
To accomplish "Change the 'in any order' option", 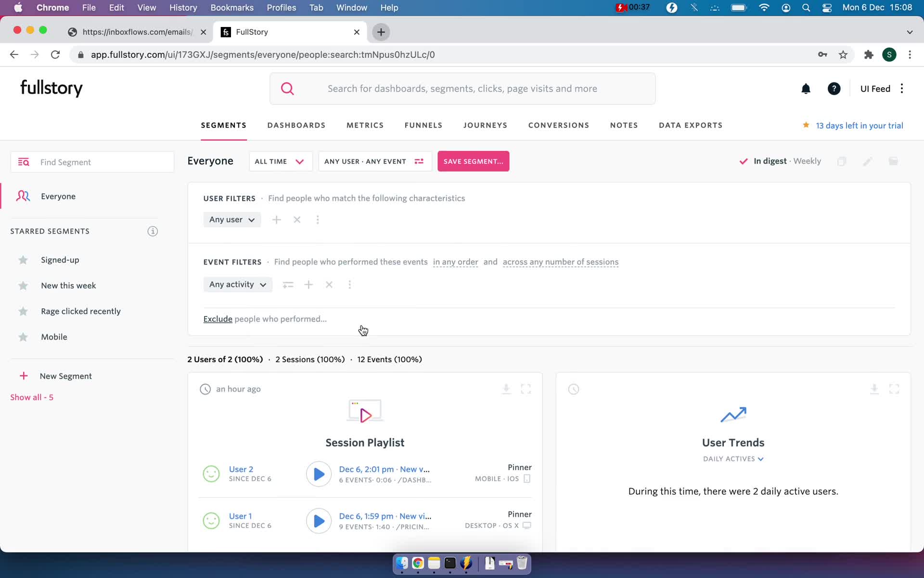I will [x=455, y=262].
